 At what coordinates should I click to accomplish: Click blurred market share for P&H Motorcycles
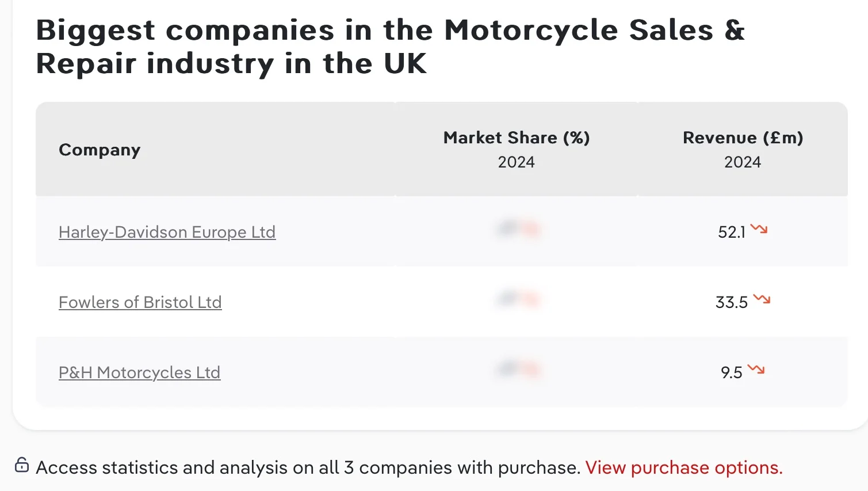pyautogui.click(x=517, y=370)
